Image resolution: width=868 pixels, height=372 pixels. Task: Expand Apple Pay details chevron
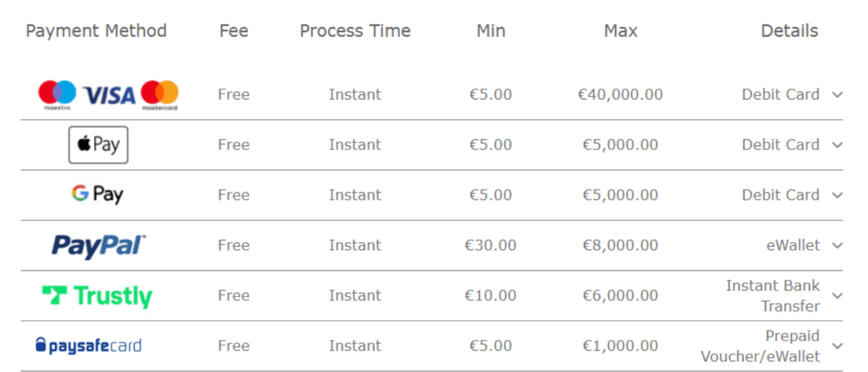[x=837, y=145]
